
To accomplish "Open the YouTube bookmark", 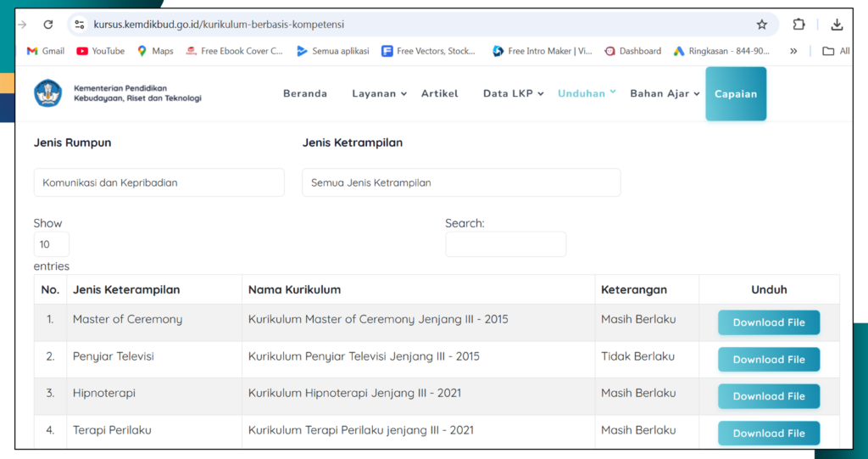I will pos(101,51).
